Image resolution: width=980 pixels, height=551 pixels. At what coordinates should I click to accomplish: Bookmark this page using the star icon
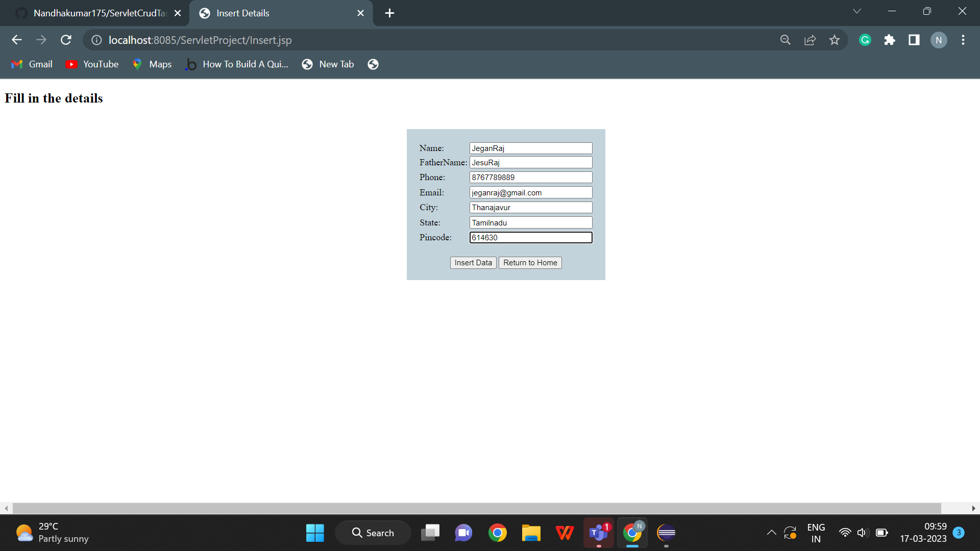[x=835, y=40]
